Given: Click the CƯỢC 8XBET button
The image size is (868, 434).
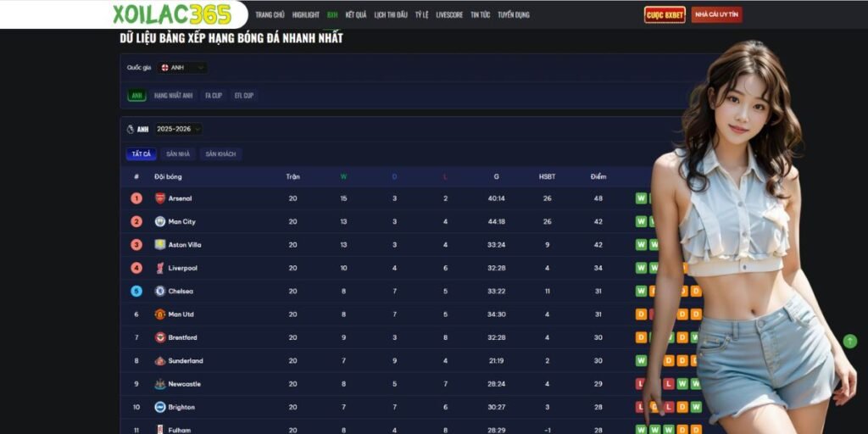Looking at the screenshot, I should click(x=665, y=15).
